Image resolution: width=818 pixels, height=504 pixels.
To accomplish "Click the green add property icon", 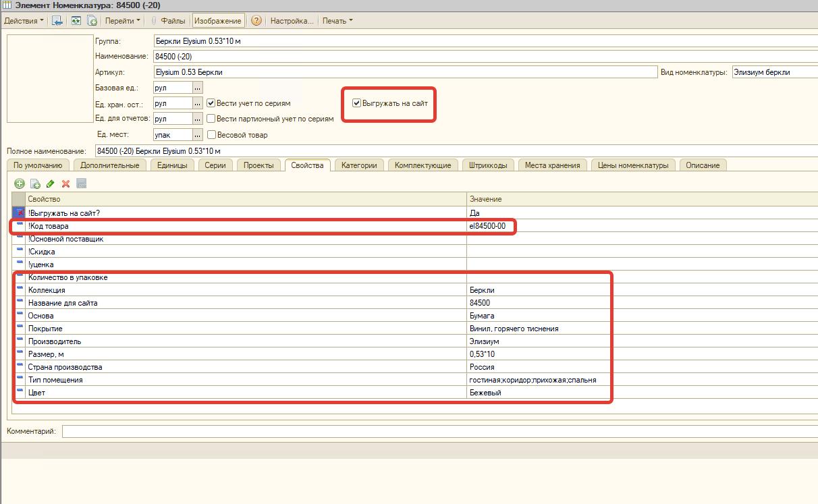I will (x=20, y=184).
